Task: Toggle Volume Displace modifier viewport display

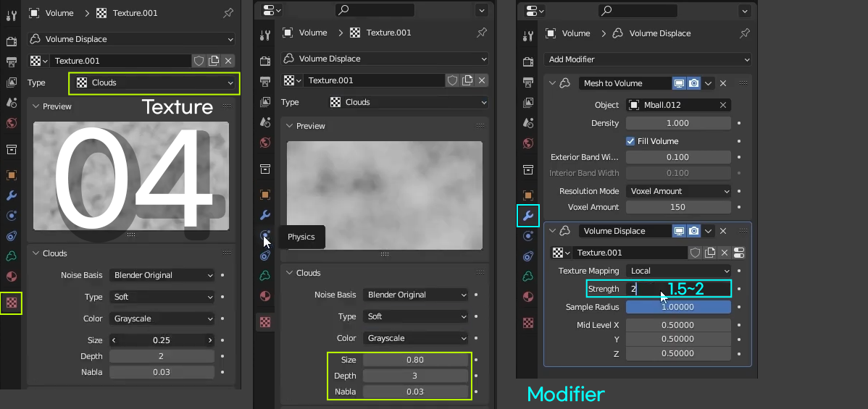Action: tap(679, 231)
